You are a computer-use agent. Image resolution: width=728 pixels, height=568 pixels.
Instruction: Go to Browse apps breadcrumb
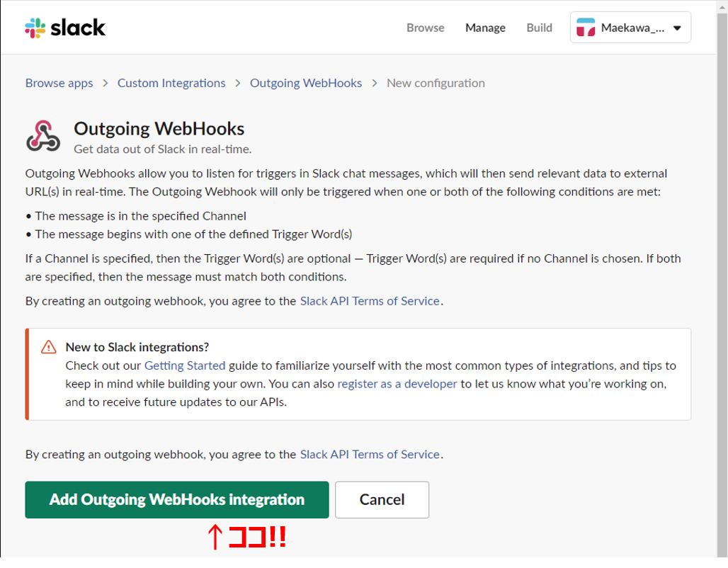59,83
